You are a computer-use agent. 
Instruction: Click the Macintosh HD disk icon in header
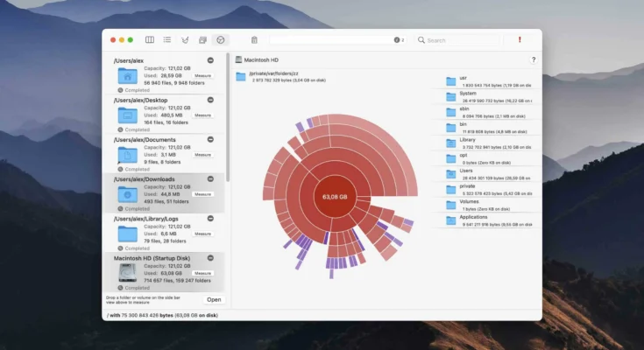tap(238, 59)
